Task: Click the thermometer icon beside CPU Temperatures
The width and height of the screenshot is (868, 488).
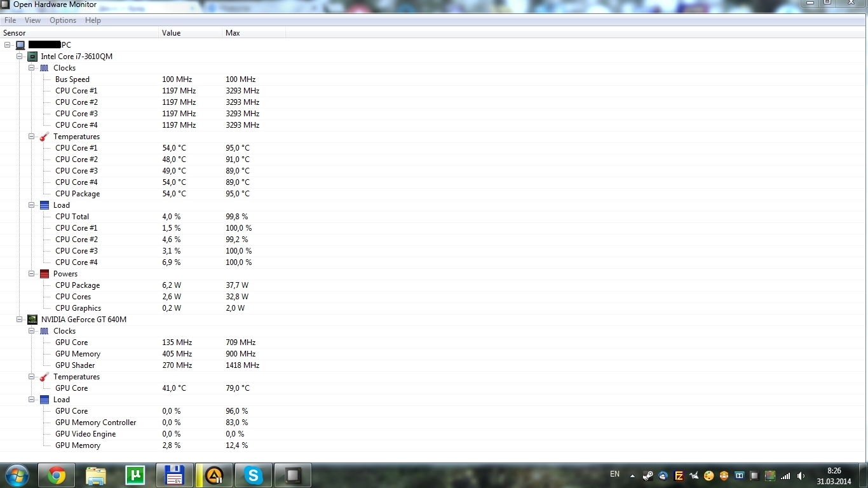Action: [44, 137]
